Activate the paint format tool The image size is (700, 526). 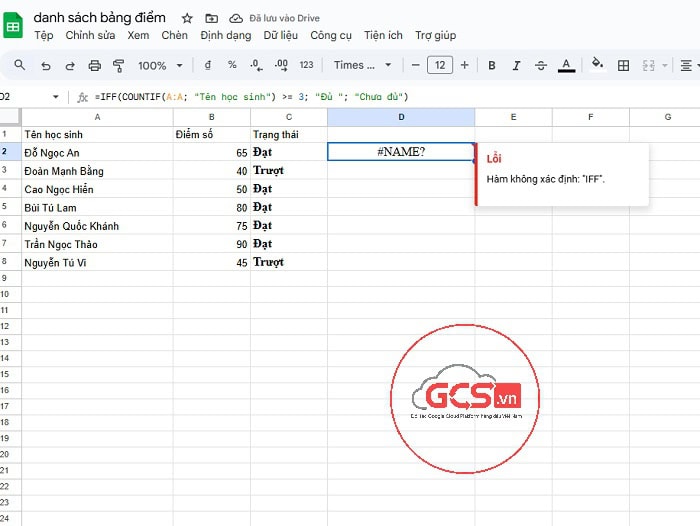click(x=119, y=66)
